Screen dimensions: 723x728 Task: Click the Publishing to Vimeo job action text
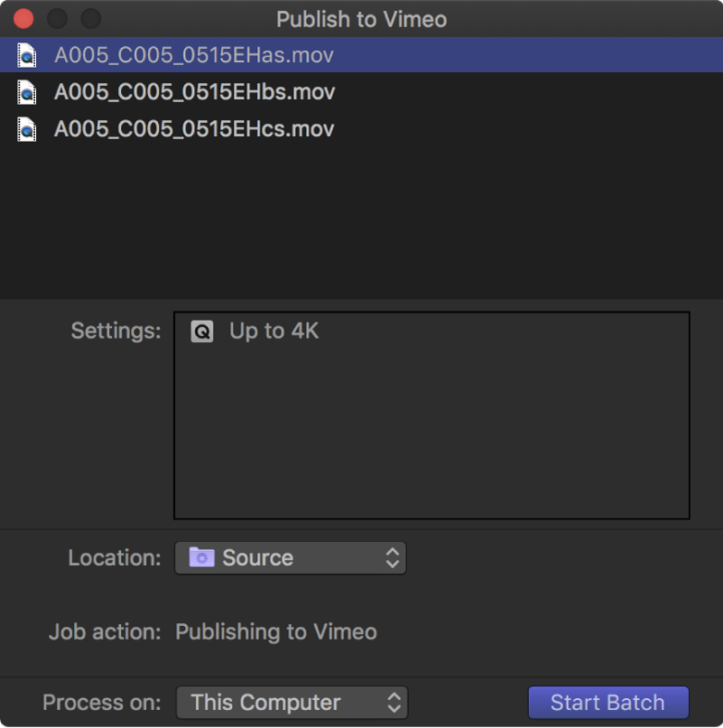click(x=276, y=631)
